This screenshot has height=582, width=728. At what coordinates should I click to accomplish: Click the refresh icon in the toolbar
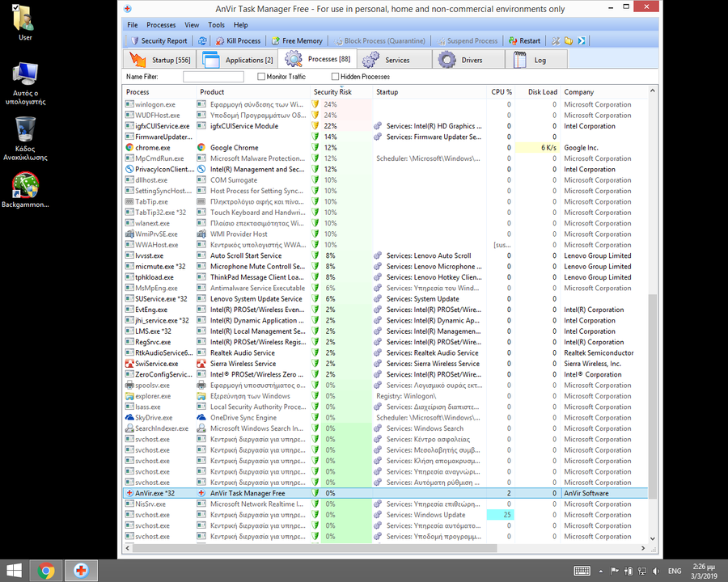pyautogui.click(x=202, y=41)
